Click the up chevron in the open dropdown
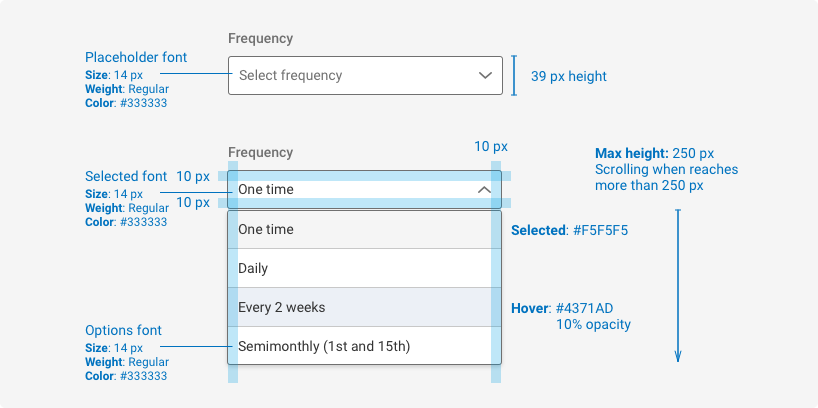This screenshot has width=818, height=408. (x=484, y=189)
